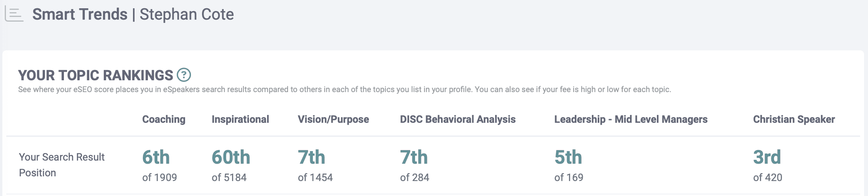
Task: Click the 3rd ranking for Christian Speaker
Action: click(767, 157)
